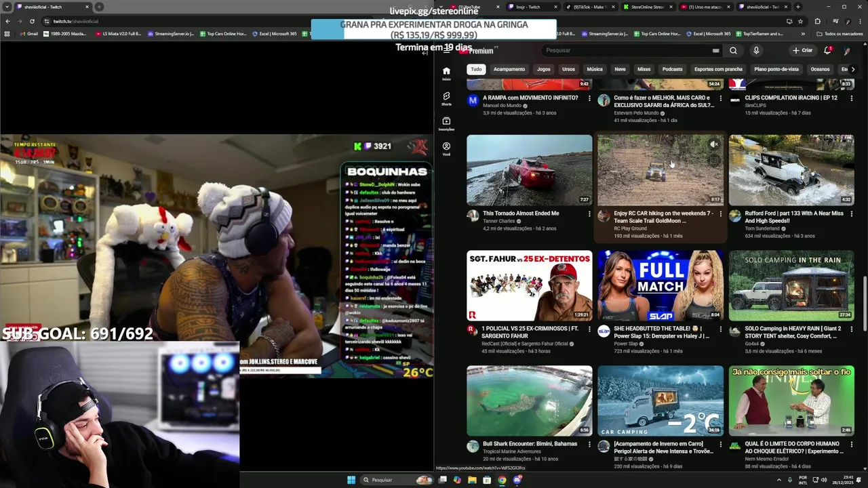Click the Criar button on YouTube
This screenshot has height=488, width=868.
802,50
